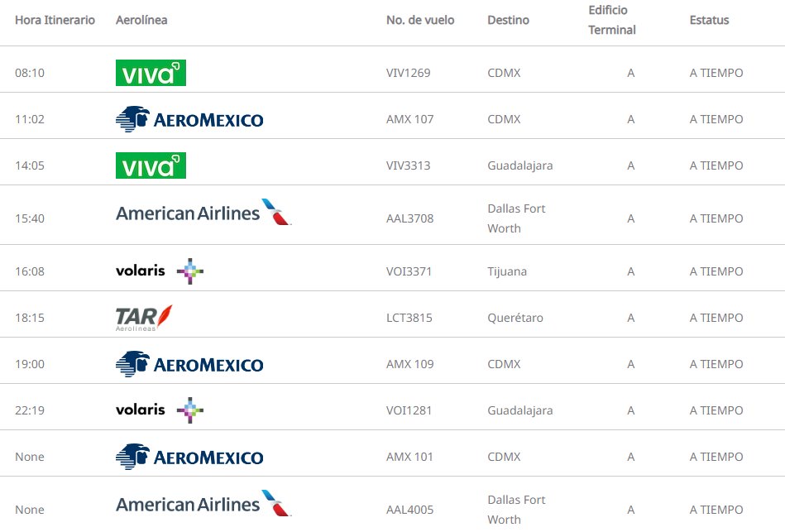
Task: Click the Edificio Terminal column header
Action: pos(611,20)
